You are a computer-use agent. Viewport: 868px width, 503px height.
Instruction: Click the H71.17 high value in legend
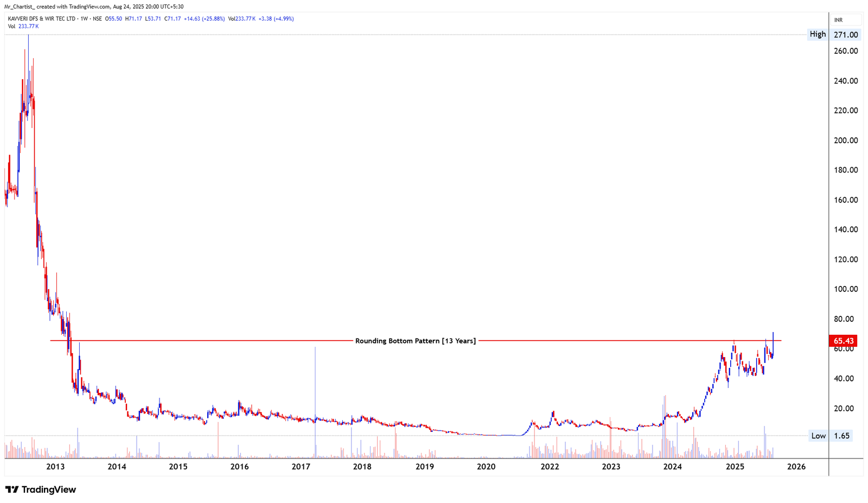pyautogui.click(x=133, y=18)
